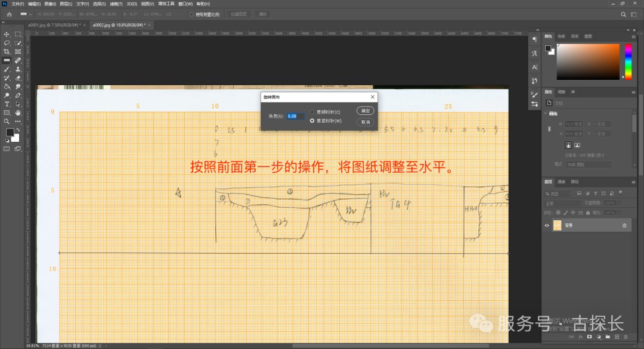Swap foreground and background colors
The height and width of the screenshot is (349, 644).
[x=18, y=130]
